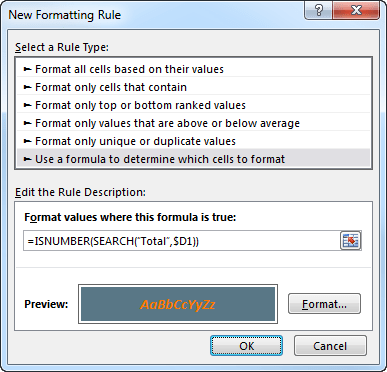Screen dimensions: 387x372
Task: Click inside the ISNUMBER formula field
Action: pyautogui.click(x=182, y=241)
